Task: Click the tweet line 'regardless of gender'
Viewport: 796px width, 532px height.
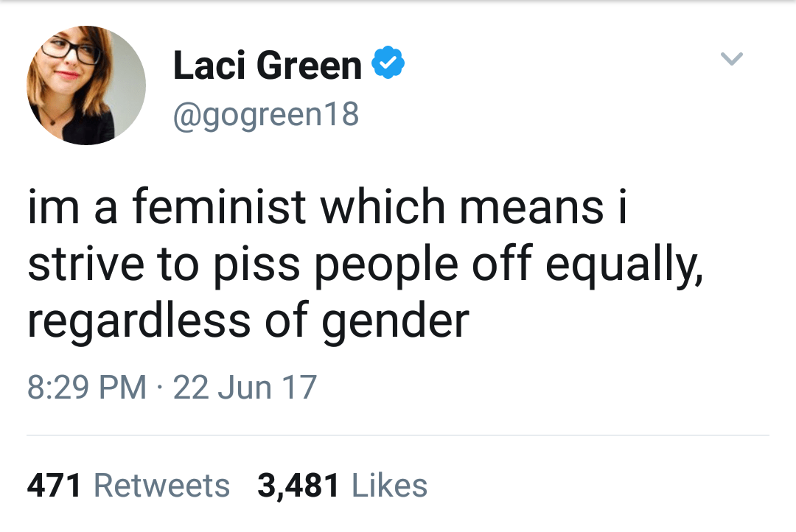Action: [x=248, y=321]
